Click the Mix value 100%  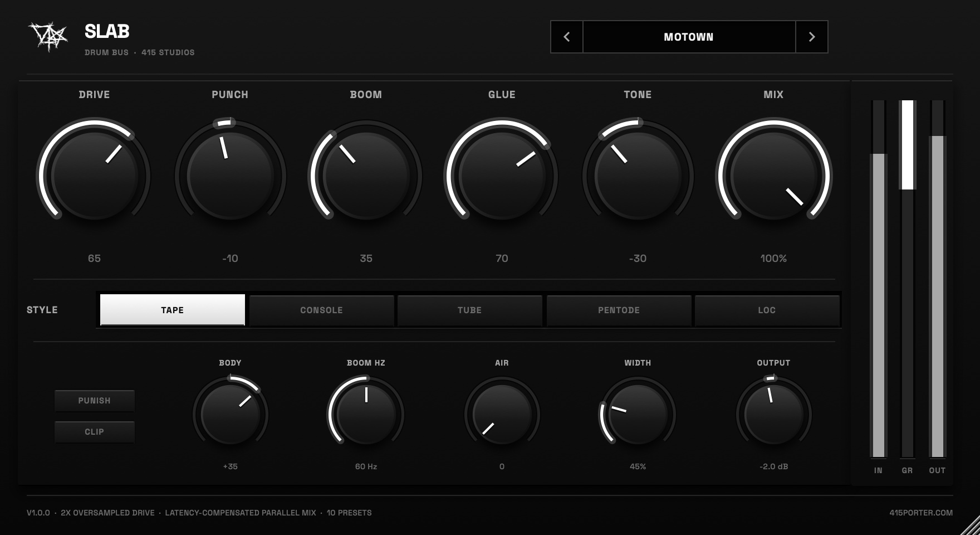coord(773,259)
